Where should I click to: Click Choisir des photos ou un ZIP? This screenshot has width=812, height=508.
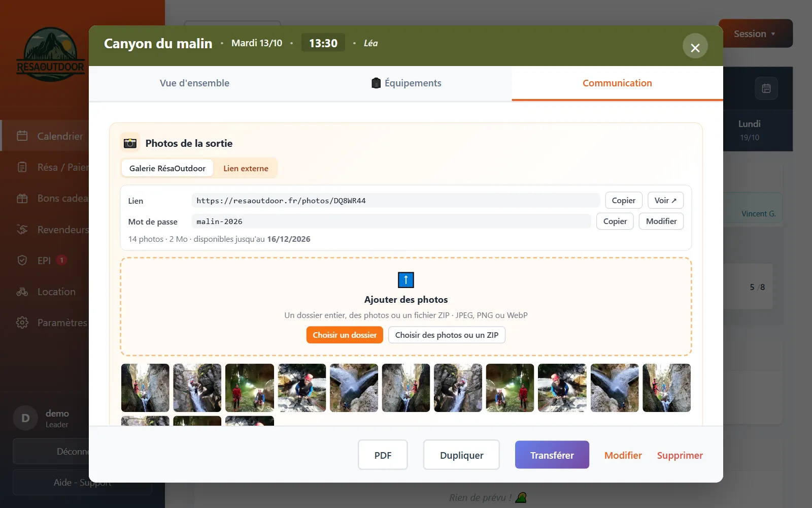click(x=447, y=335)
